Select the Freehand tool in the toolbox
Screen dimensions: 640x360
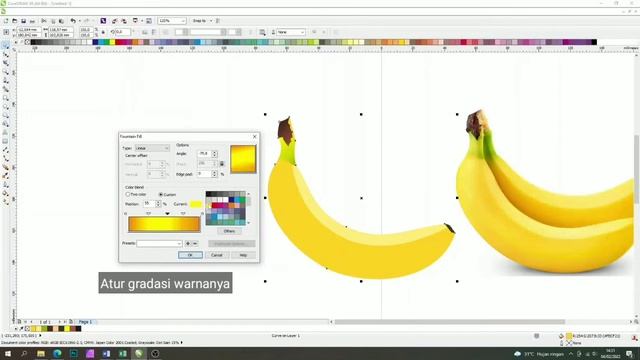(x=6, y=80)
